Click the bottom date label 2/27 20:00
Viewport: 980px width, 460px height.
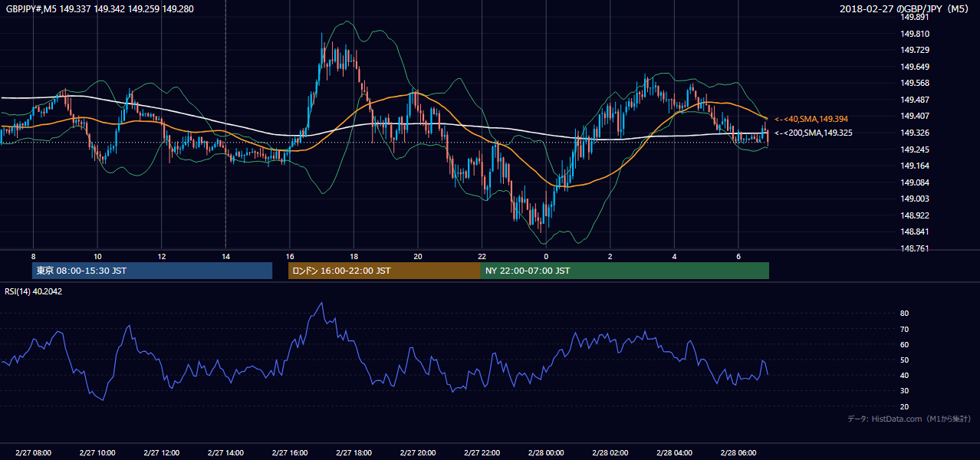pos(417,453)
